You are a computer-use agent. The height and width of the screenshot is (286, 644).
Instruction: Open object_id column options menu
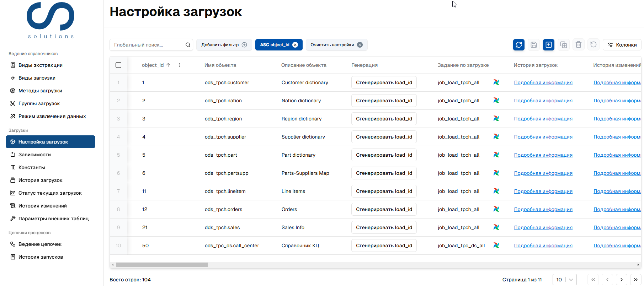[x=180, y=65]
